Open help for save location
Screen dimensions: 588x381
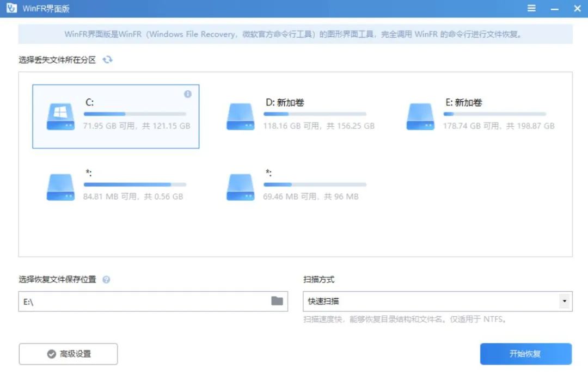pyautogui.click(x=106, y=279)
